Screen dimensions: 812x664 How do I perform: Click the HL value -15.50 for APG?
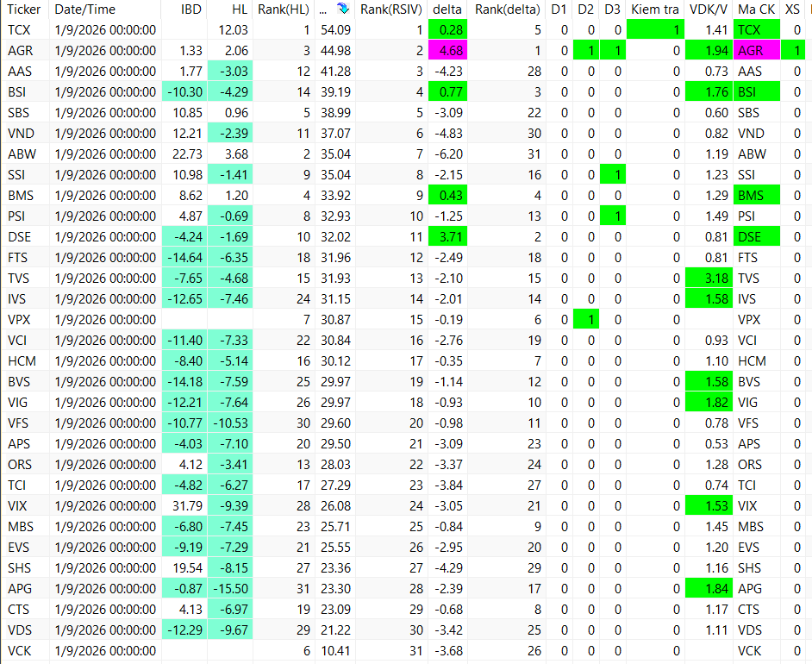pyautogui.click(x=230, y=589)
